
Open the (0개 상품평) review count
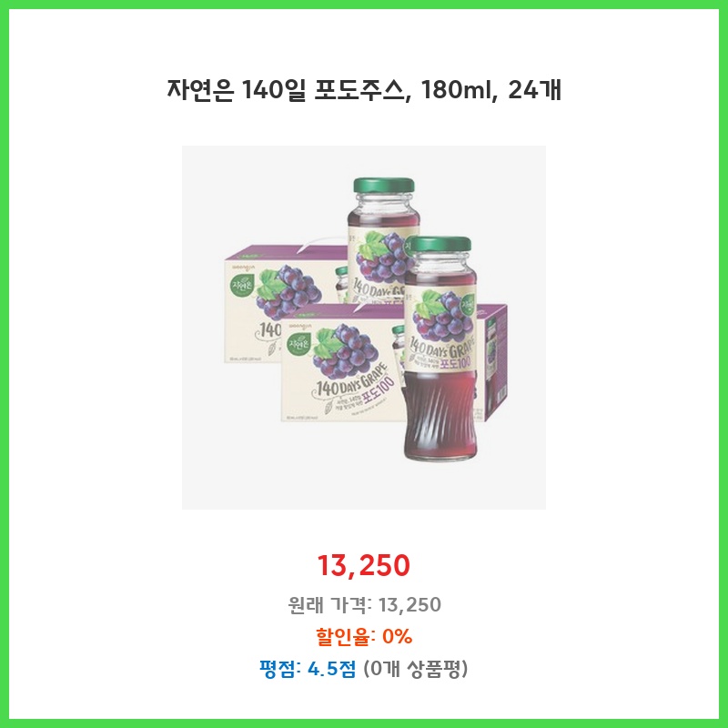[x=416, y=669]
